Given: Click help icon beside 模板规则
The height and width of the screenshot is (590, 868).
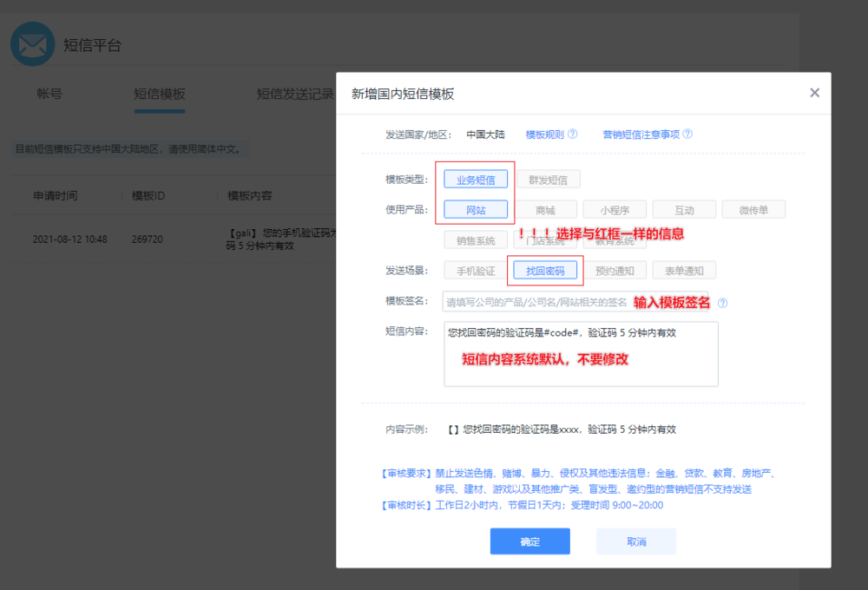Looking at the screenshot, I should pyautogui.click(x=573, y=134).
